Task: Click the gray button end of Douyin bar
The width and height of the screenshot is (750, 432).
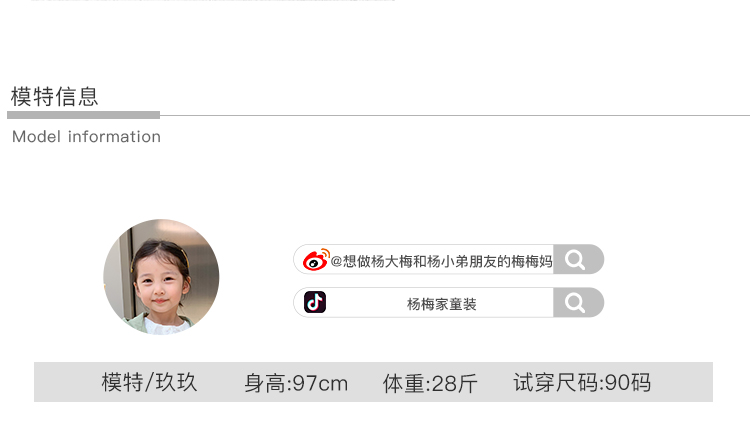Action: (x=579, y=302)
